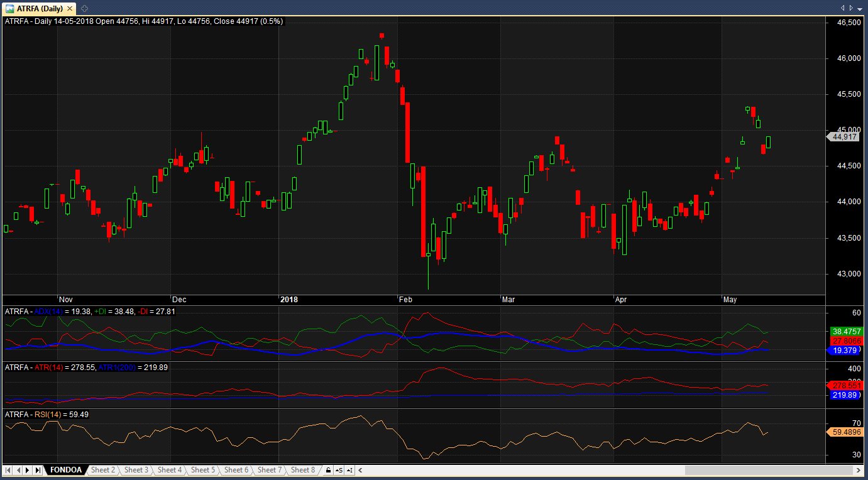
Task: Click the 219.89 blue ATR value label
Action: point(846,395)
